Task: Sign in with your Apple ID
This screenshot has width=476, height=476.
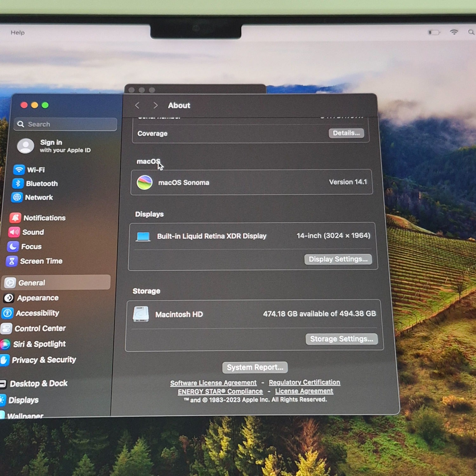Action: coord(65,146)
